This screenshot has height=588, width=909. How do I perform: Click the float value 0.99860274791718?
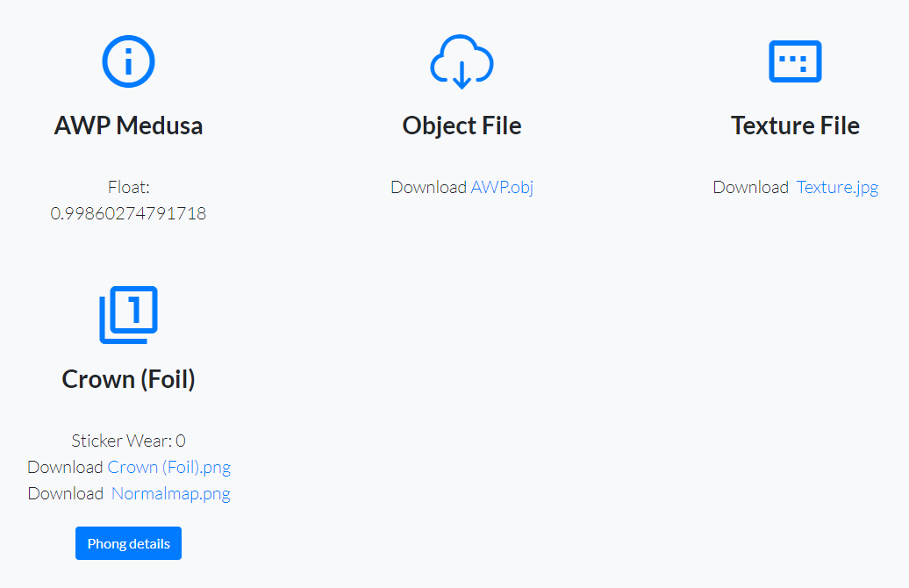pos(128,213)
